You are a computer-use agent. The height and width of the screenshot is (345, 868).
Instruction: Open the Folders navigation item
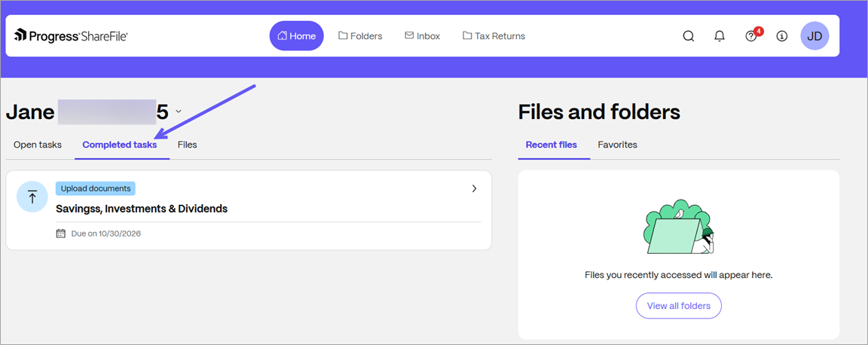pyautogui.click(x=360, y=36)
